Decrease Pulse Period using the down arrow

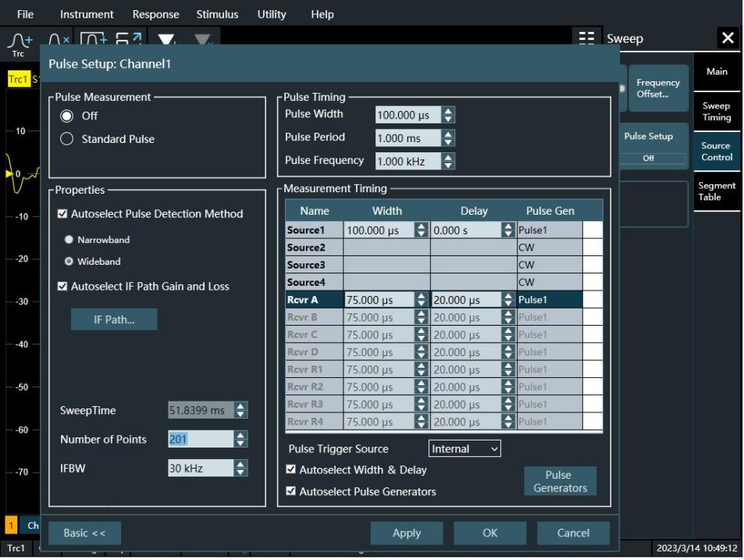click(448, 142)
